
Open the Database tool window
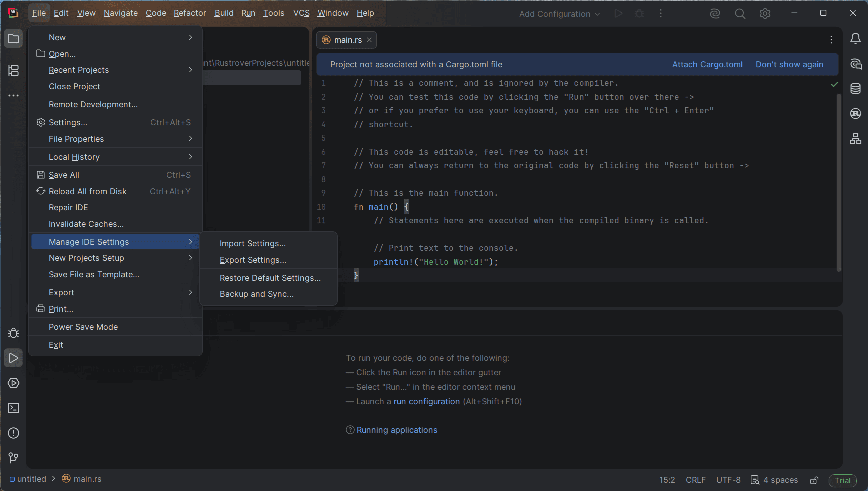(x=855, y=89)
